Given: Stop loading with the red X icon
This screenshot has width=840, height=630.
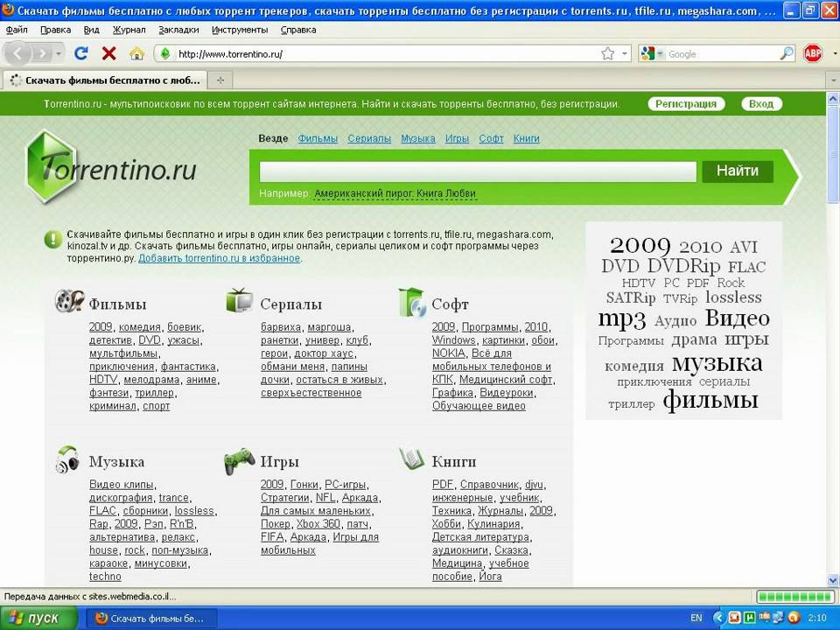Looking at the screenshot, I should 108,53.
